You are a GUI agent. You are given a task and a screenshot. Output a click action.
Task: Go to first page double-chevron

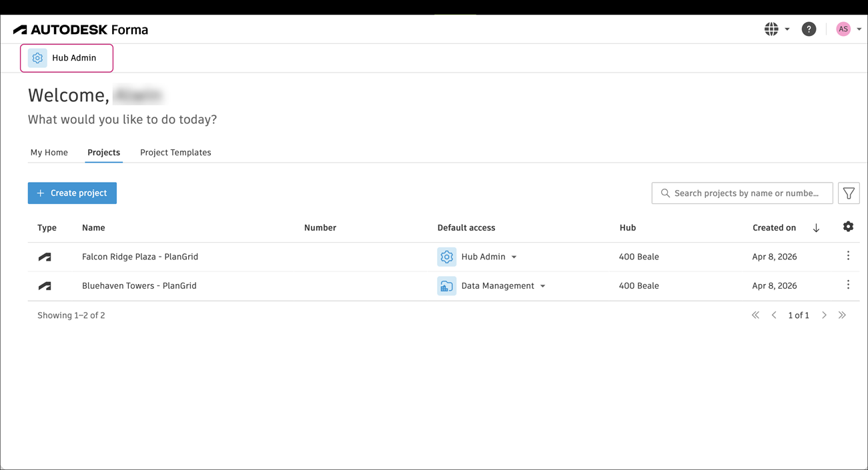click(x=755, y=315)
